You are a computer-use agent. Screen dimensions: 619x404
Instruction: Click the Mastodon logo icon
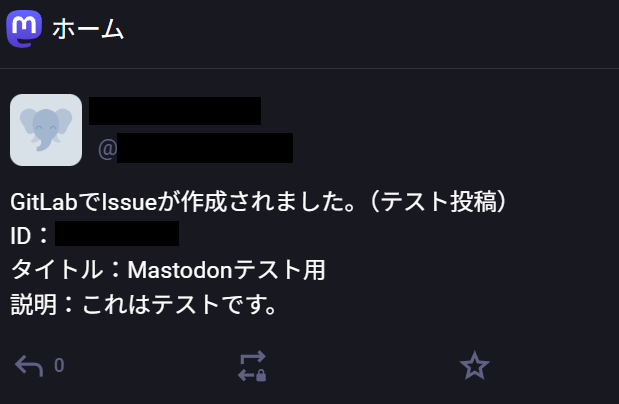click(x=24, y=29)
